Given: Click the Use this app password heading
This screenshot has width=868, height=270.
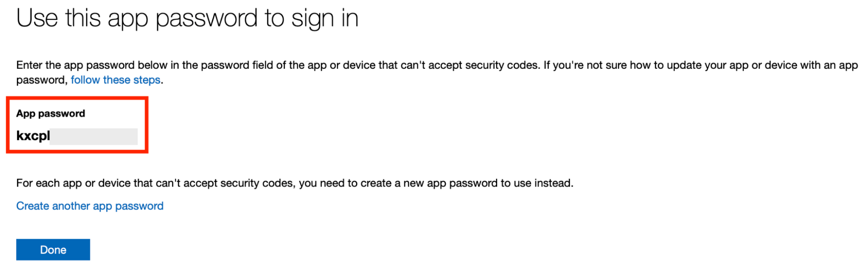Looking at the screenshot, I should point(188,18).
